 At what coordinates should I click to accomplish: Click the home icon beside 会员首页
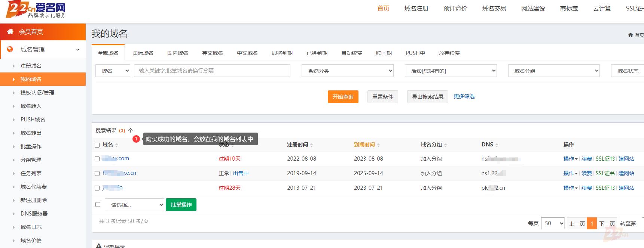pos(10,32)
